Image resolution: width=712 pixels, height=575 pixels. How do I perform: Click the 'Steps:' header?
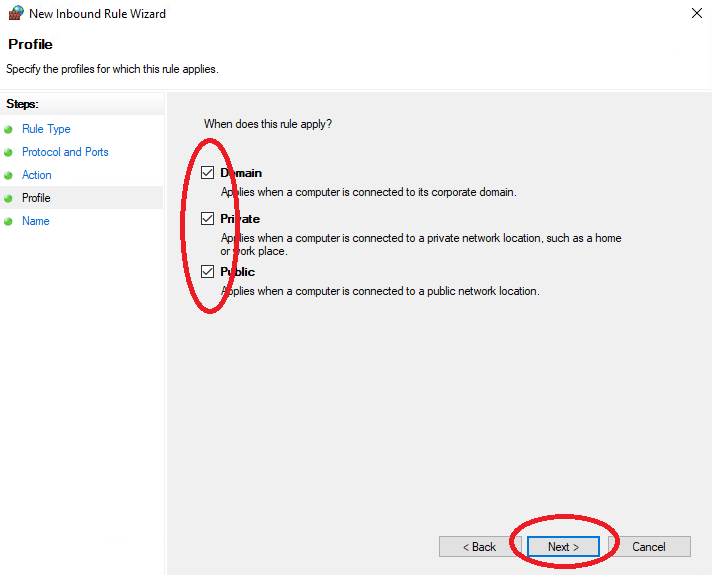(22, 104)
